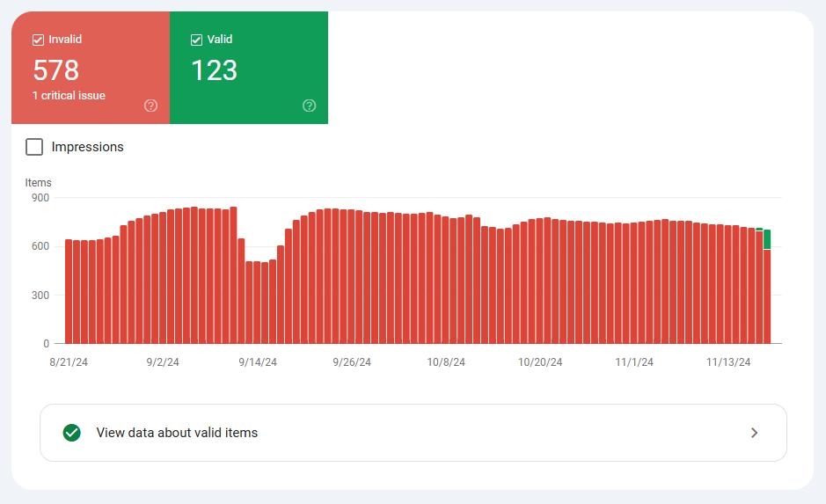
Task: Open help icon on Valid card
Action: (x=310, y=106)
